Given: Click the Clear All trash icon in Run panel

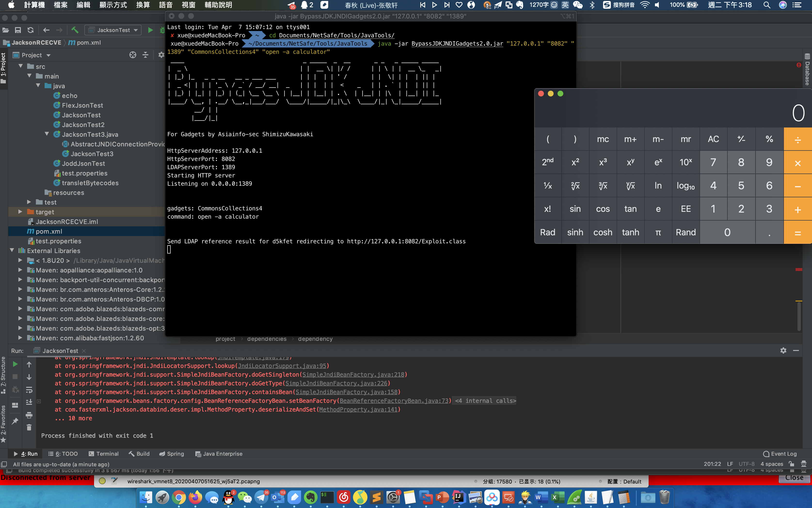Looking at the screenshot, I should pyautogui.click(x=29, y=427).
